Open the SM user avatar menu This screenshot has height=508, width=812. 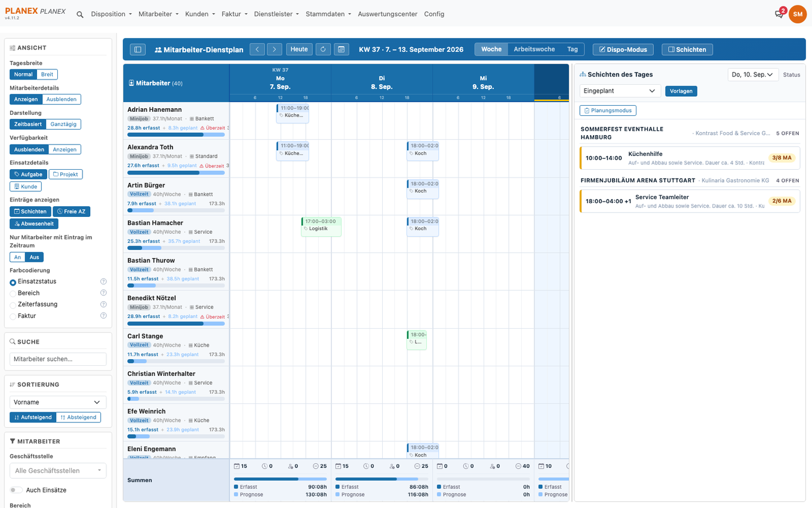pos(798,14)
